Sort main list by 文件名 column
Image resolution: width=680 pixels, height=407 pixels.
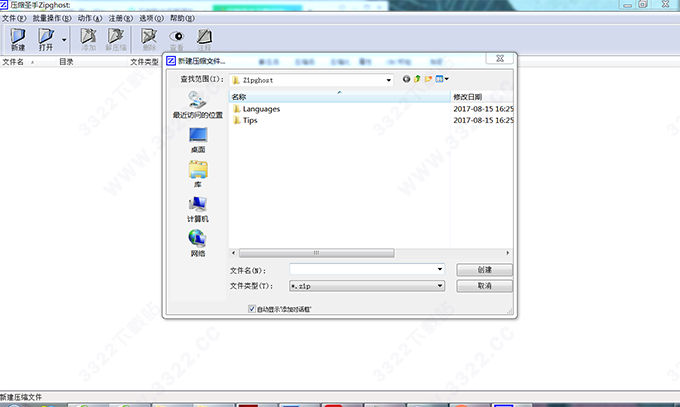point(13,62)
